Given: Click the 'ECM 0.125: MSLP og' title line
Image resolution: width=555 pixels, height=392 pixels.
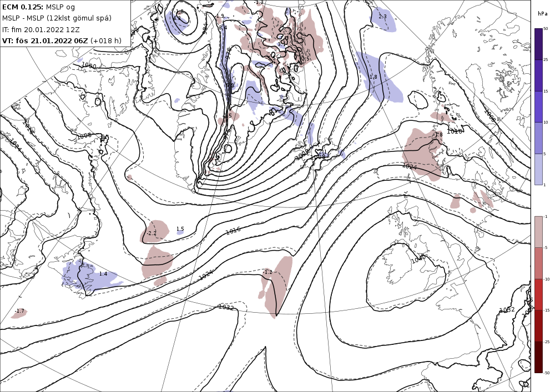Looking at the screenshot, I should point(39,7).
